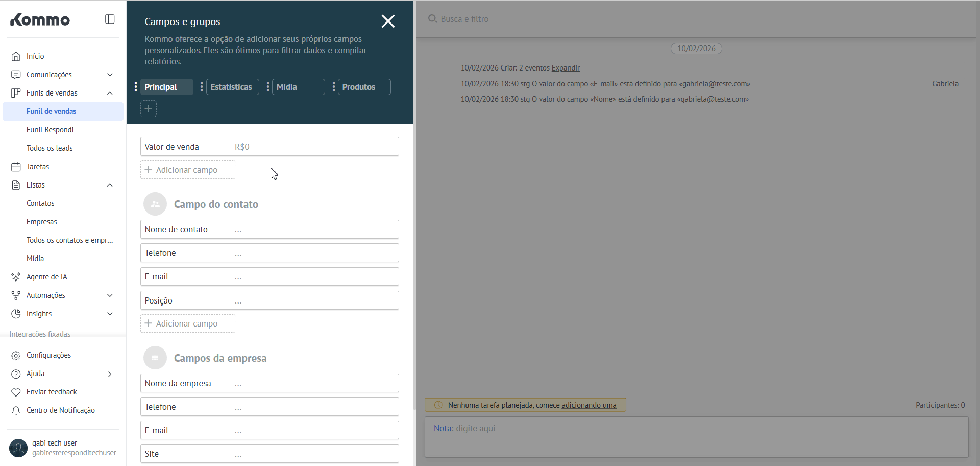Click the Configurações gear icon
Image resolution: width=980 pixels, height=466 pixels.
tap(16, 355)
